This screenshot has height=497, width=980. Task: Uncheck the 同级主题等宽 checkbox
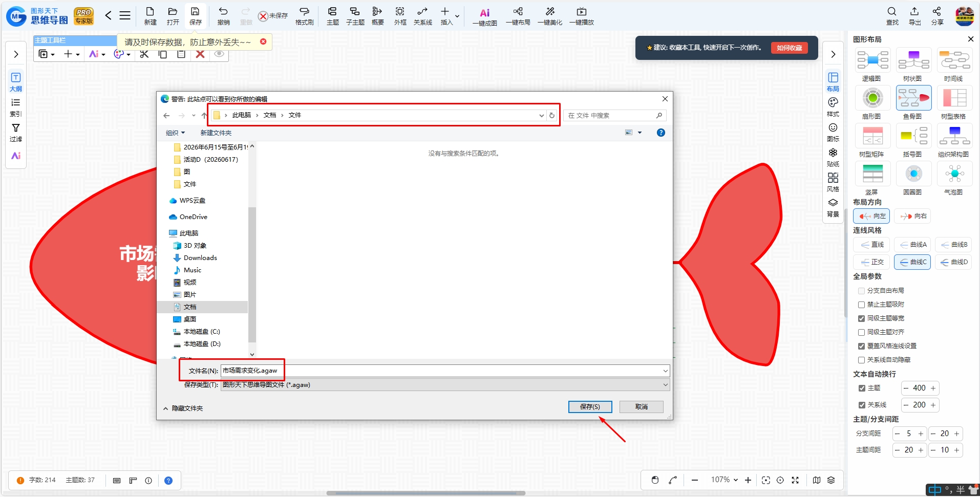point(861,318)
